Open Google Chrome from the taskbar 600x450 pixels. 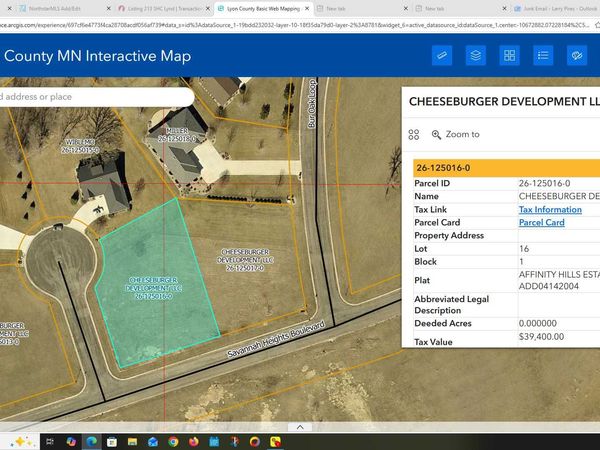172,441
